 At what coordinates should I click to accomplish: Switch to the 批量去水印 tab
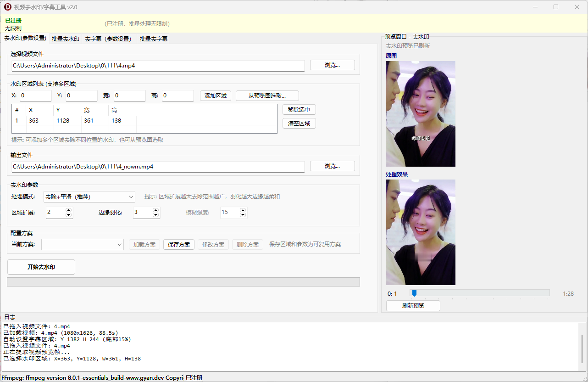coord(66,39)
